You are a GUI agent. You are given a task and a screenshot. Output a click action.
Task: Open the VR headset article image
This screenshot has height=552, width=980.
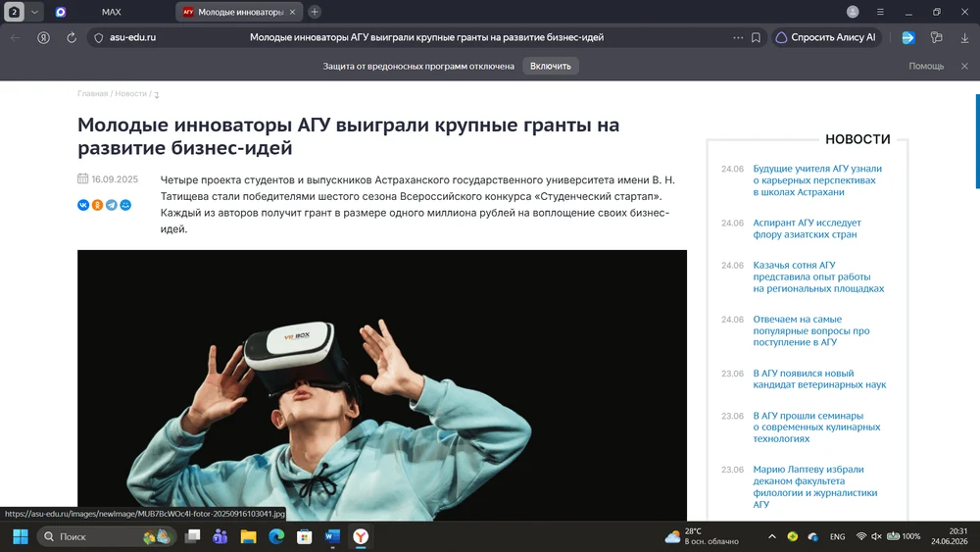pyautogui.click(x=382, y=385)
